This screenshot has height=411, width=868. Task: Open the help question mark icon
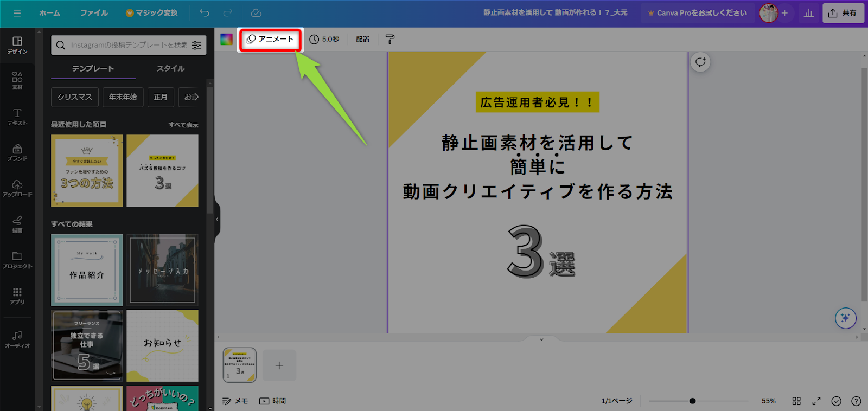coord(856,401)
